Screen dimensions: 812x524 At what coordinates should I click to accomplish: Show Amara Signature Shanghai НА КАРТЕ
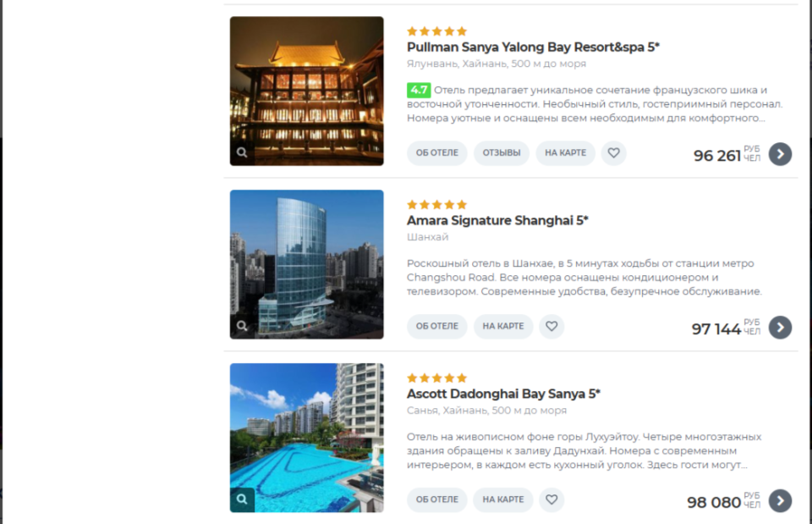(x=502, y=326)
